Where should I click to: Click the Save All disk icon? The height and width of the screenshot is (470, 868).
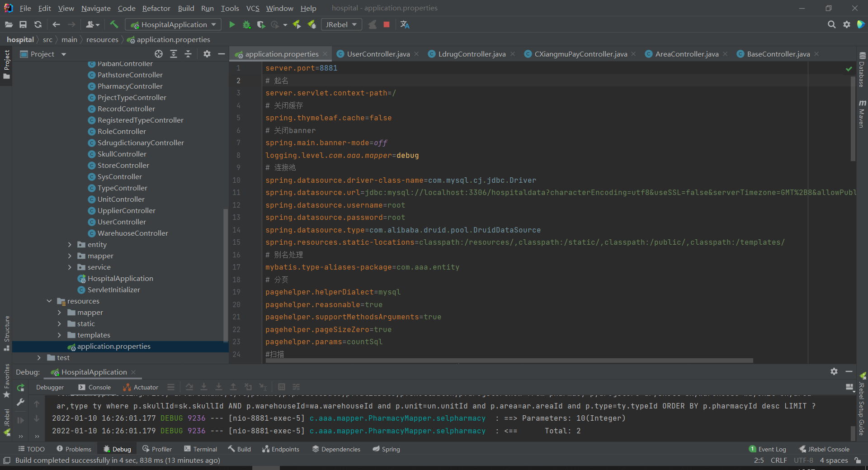click(x=23, y=24)
